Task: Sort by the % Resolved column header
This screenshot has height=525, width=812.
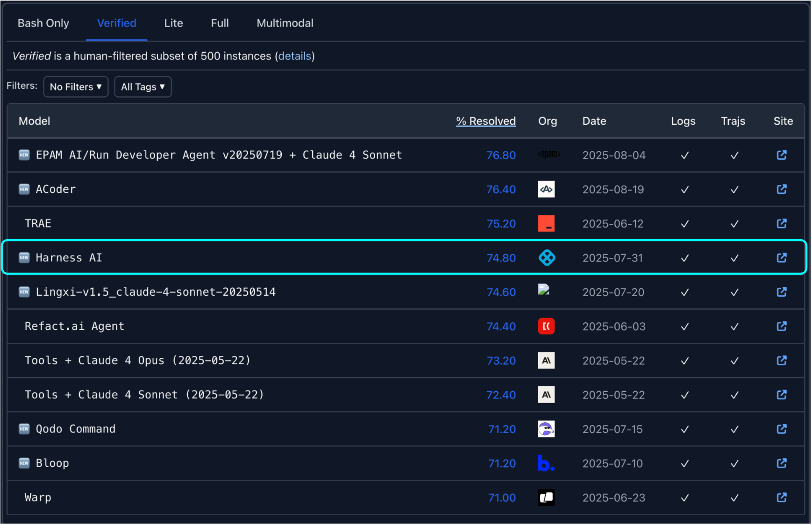Action: point(486,121)
